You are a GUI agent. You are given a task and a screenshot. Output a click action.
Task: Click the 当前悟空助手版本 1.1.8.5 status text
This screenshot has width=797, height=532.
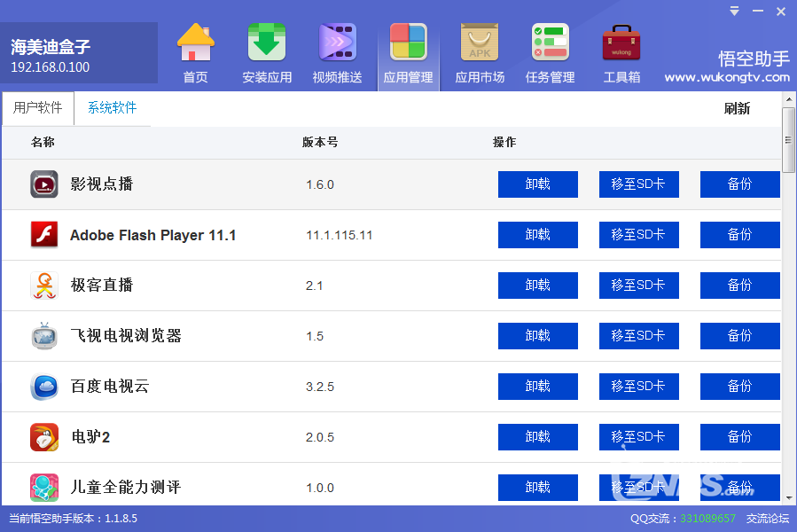coord(74,519)
